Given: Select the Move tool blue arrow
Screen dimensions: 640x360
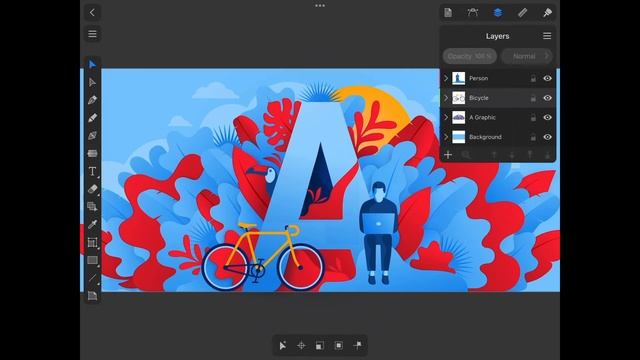Looking at the screenshot, I should pos(92,64).
